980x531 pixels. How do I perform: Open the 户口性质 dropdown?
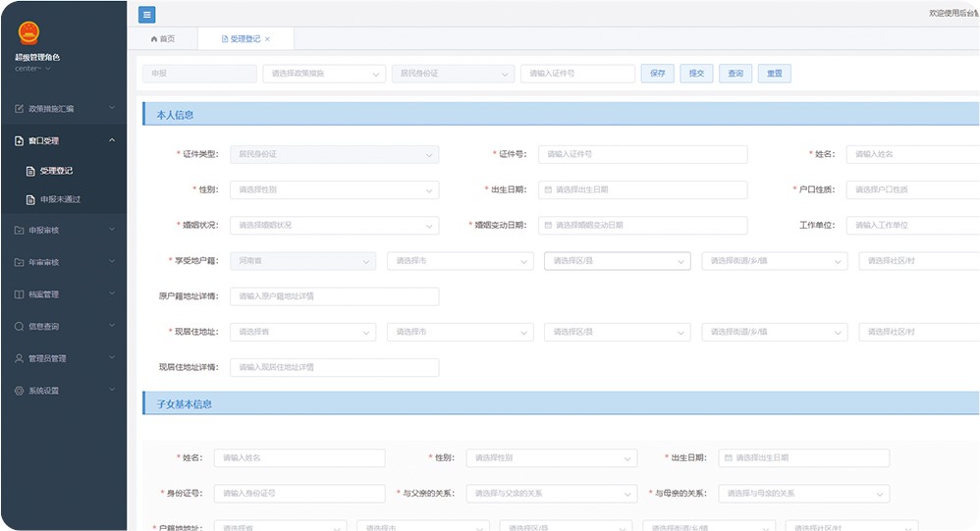912,189
